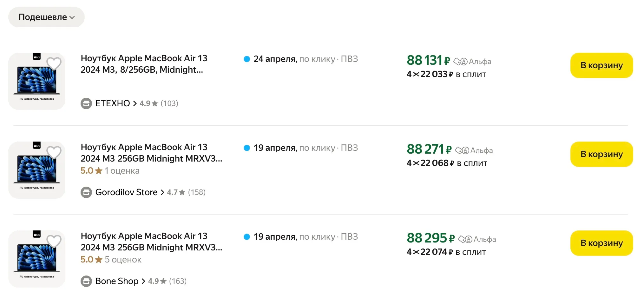644x299 pixels.
Task: Click the Bone Shop store icon
Action: click(86, 281)
